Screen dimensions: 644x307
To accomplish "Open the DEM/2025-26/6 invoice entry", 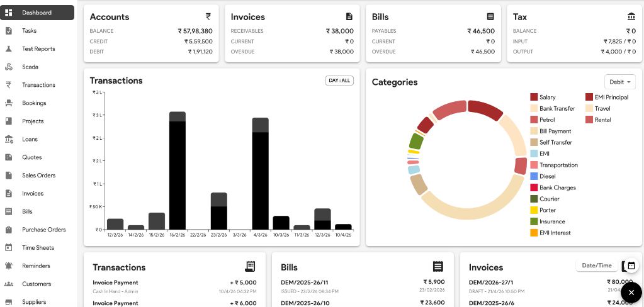I will coord(551,303).
